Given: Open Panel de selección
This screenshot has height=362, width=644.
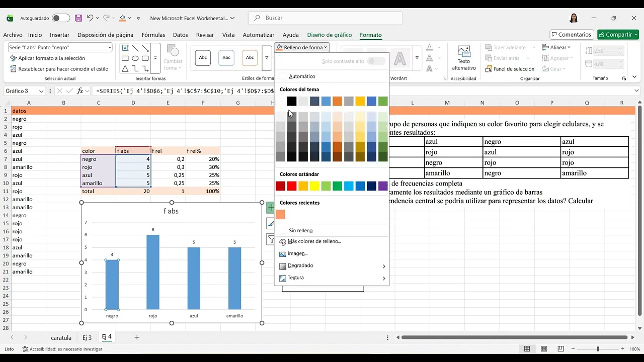Looking at the screenshot, I should pos(510,69).
